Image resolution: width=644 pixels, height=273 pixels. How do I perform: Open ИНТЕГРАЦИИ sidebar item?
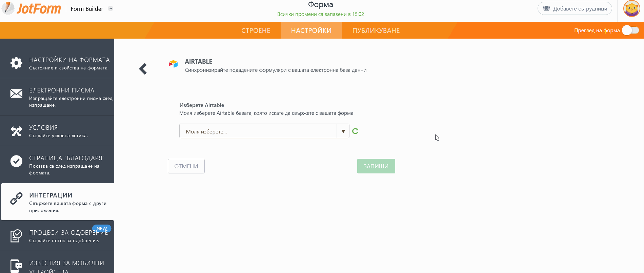[x=58, y=202]
